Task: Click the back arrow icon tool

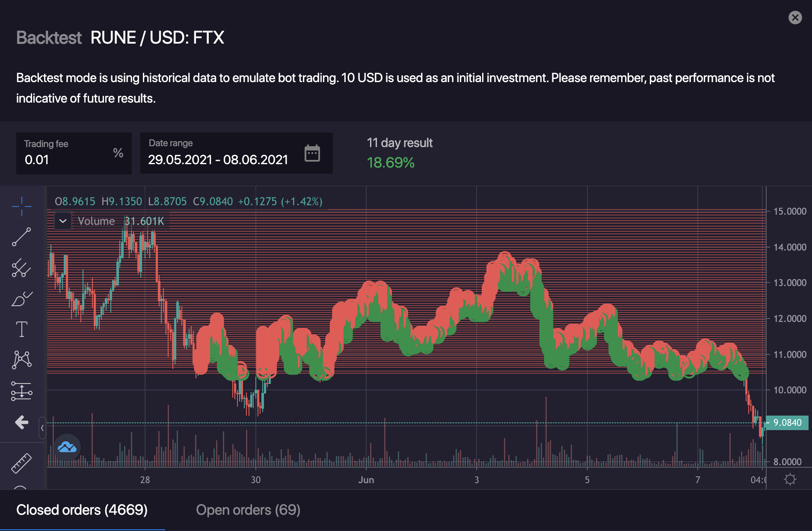Action: (21, 422)
